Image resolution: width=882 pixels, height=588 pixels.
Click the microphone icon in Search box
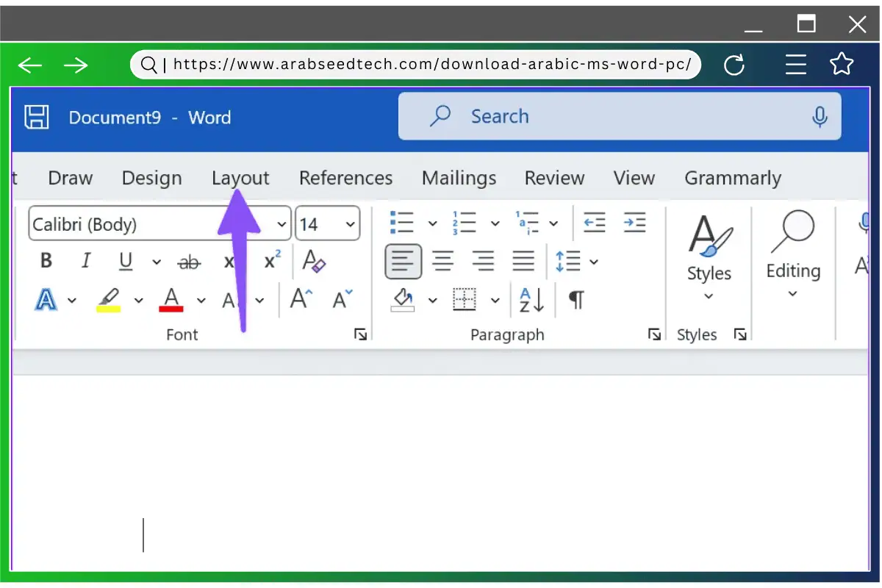tap(820, 117)
